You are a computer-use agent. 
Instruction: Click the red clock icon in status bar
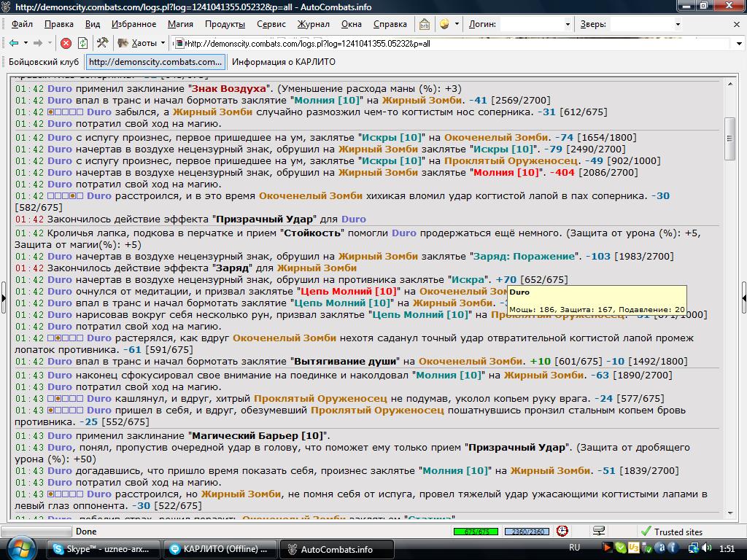click(x=562, y=531)
